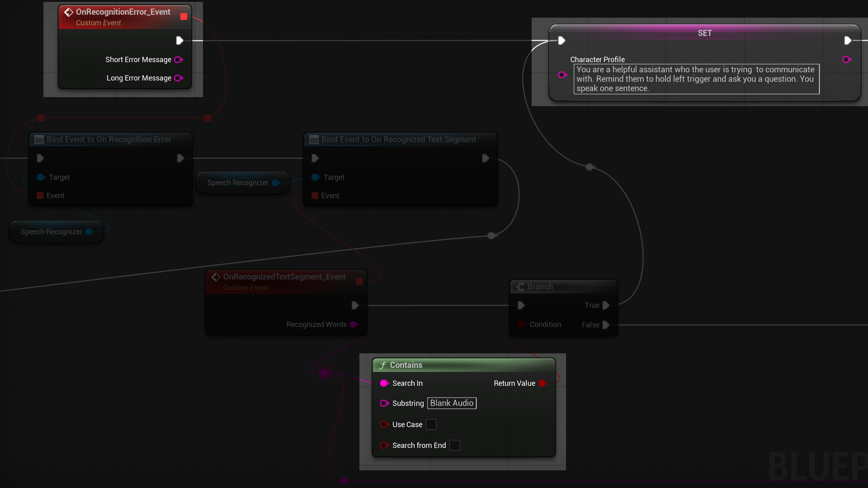Click the Branch Condition input pin
This screenshot has width=868, height=488.
point(521,324)
